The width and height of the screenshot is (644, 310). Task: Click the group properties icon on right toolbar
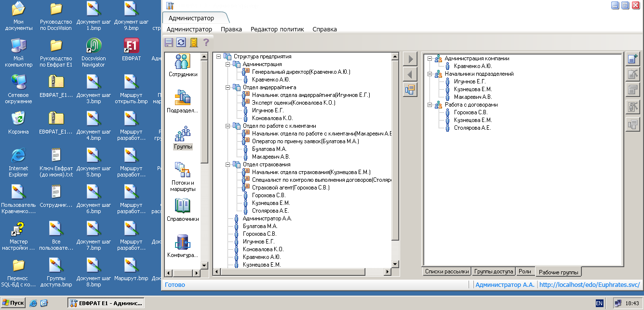click(x=632, y=90)
